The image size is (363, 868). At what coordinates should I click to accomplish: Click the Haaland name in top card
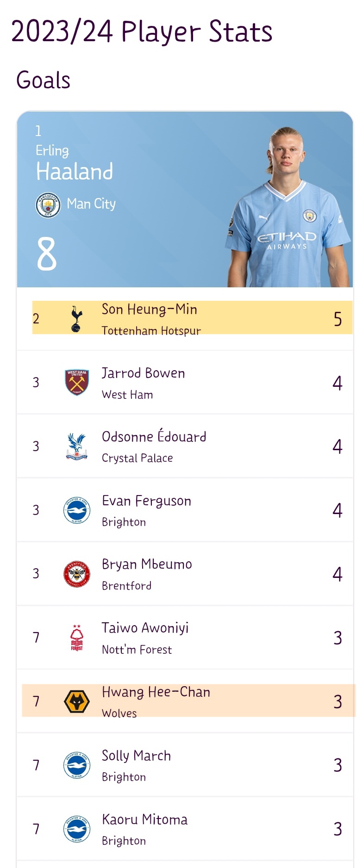pyautogui.click(x=75, y=172)
